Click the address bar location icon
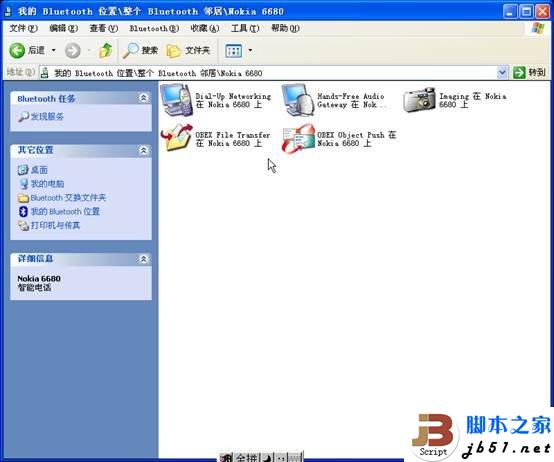This screenshot has width=554, height=462. pos(45,73)
